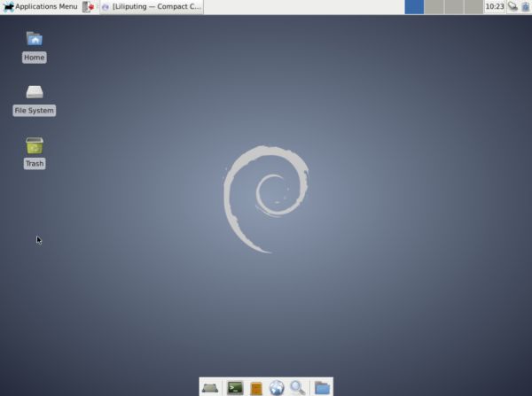
Task: Open the File Manager cabinet dock icon
Action: (x=256, y=387)
